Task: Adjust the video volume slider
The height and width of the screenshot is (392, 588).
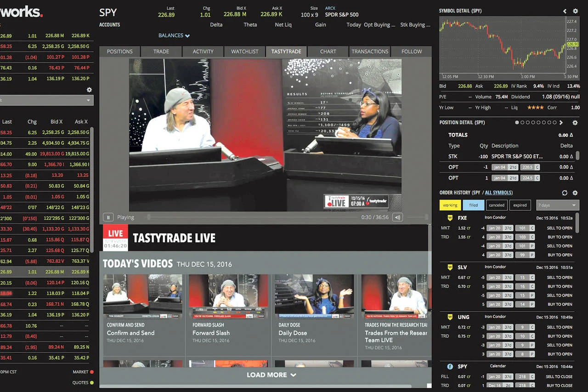Action: point(418,217)
